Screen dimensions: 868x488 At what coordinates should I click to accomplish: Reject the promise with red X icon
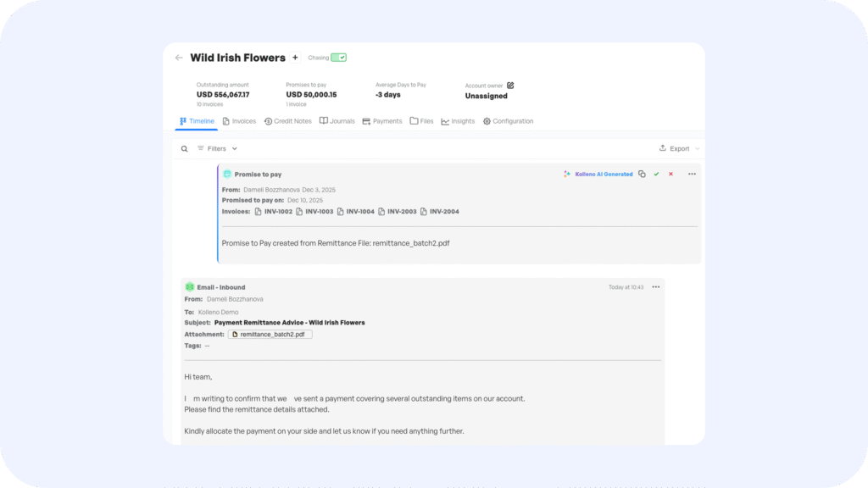670,174
